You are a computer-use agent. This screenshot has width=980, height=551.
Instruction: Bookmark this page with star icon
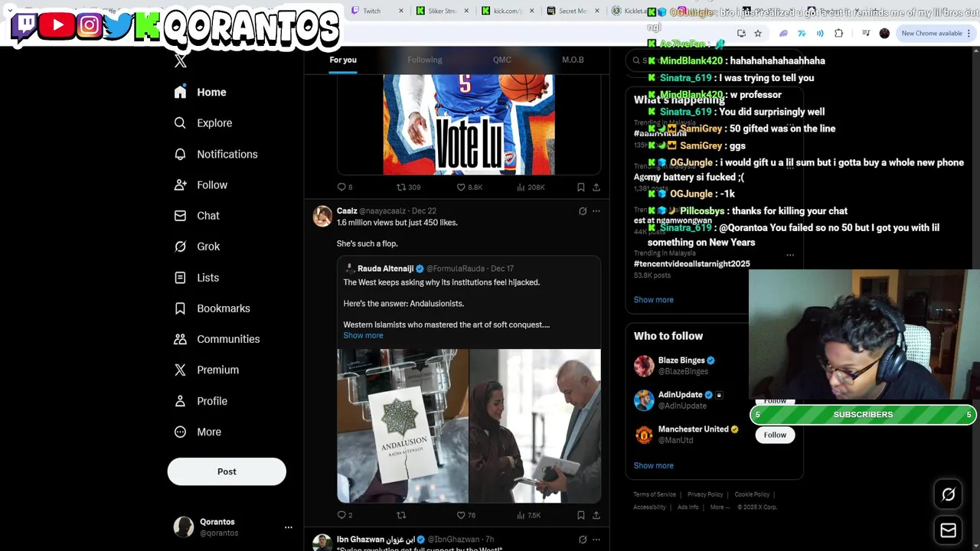[x=758, y=33]
